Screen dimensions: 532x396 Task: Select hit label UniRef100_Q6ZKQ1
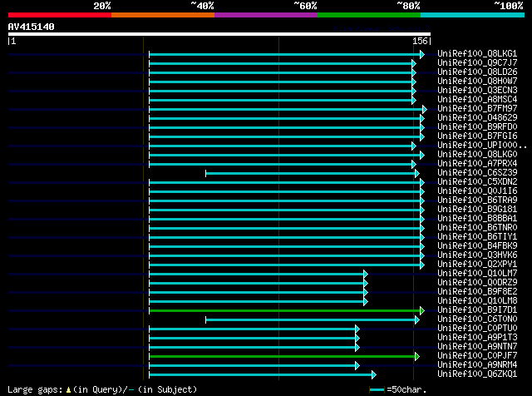(x=477, y=374)
